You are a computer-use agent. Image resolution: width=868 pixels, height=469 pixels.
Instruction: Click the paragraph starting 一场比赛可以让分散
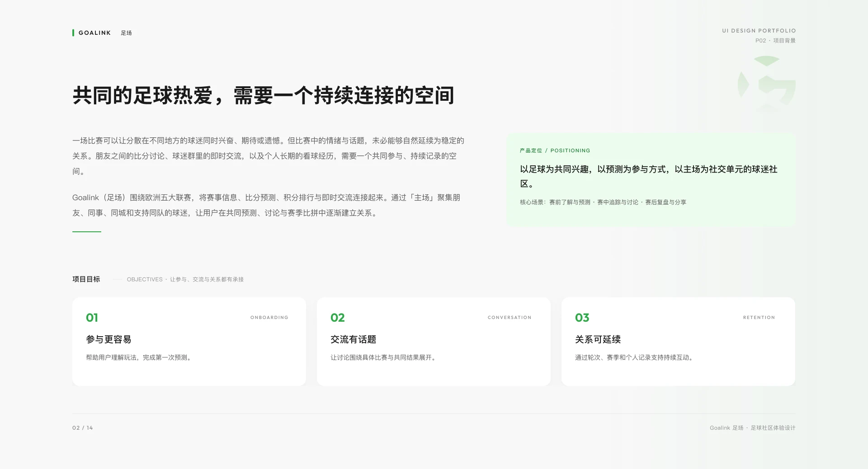[x=269, y=156]
